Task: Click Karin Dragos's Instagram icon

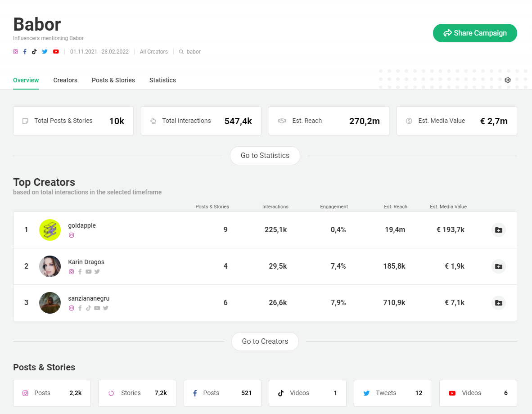Action: pos(71,271)
